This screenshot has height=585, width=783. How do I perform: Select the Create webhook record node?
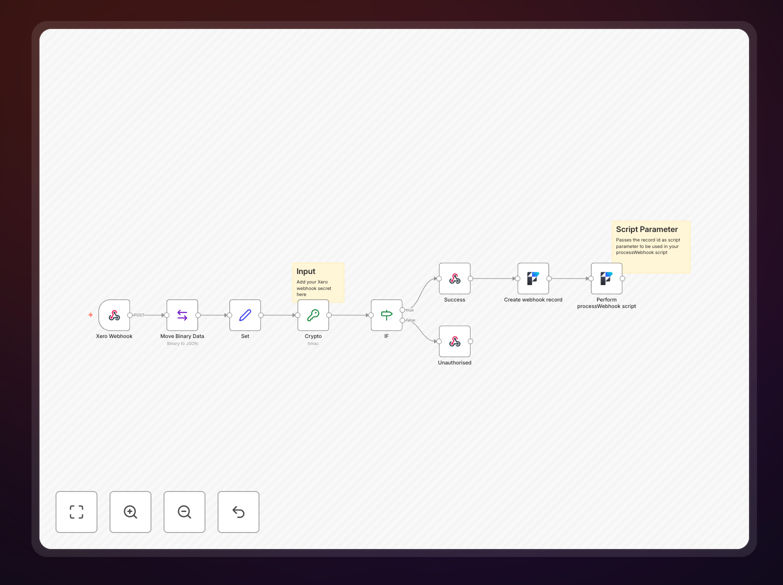click(533, 279)
